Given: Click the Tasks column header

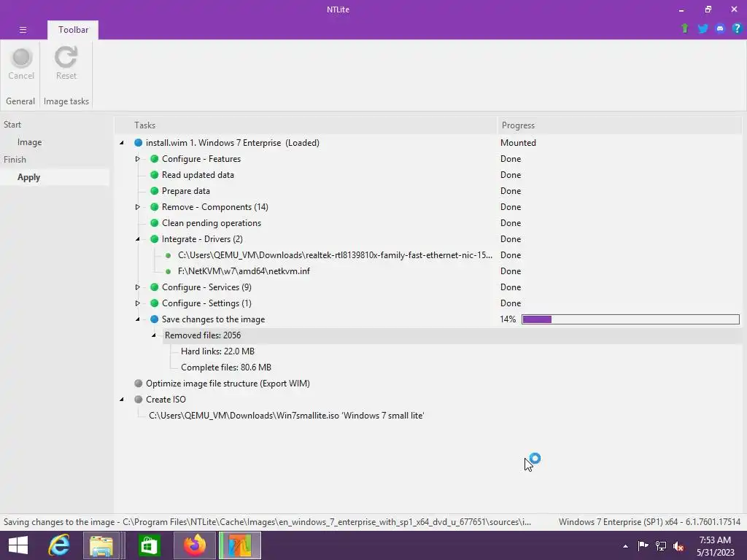Looking at the screenshot, I should [x=306, y=125].
